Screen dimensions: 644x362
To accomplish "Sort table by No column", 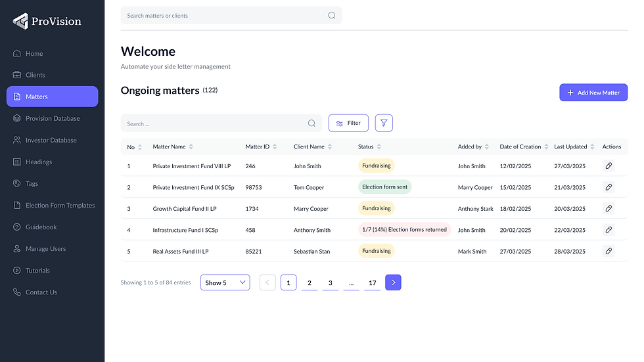I will (x=139, y=147).
